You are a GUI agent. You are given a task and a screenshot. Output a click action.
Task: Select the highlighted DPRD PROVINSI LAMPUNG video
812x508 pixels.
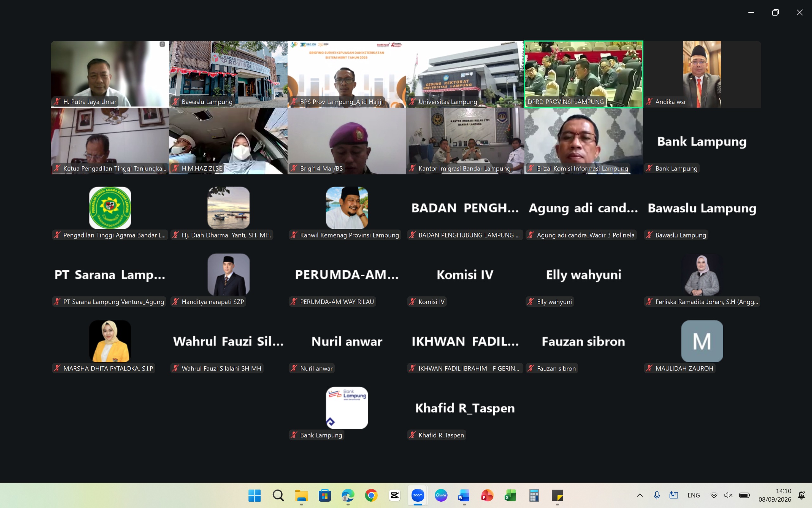[584, 74]
